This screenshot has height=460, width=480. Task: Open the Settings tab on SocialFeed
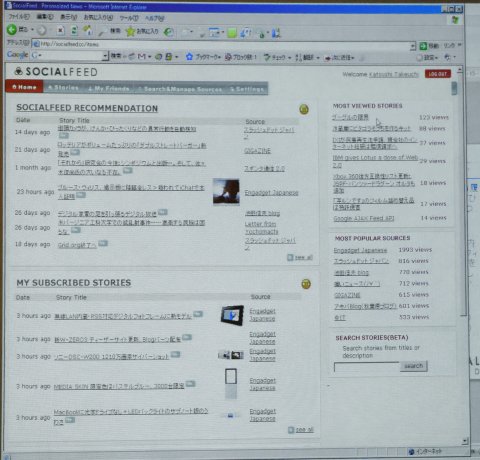247,89
